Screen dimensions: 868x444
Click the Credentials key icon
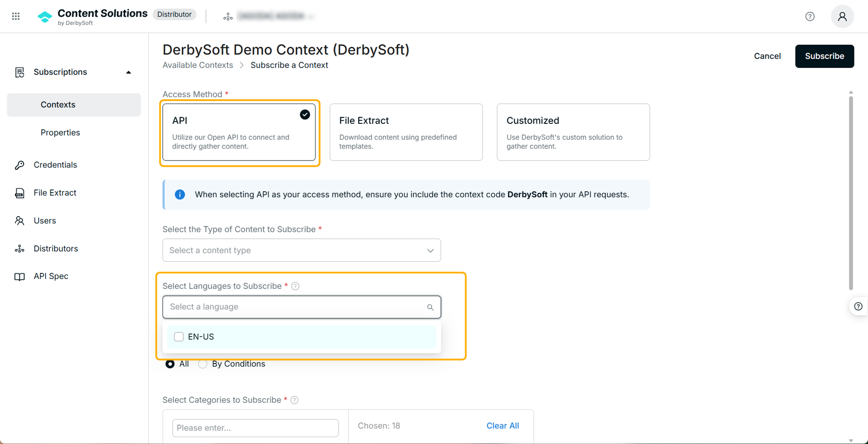pyautogui.click(x=19, y=165)
